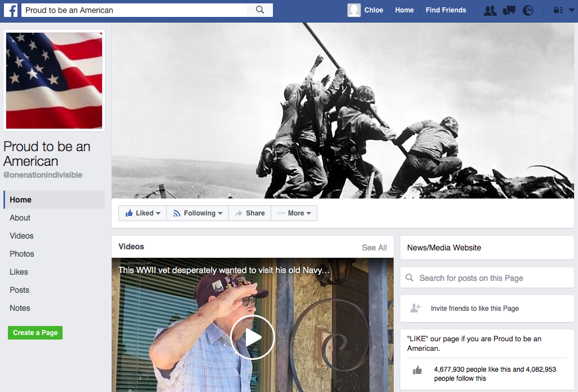Select Home in page sidebar
This screenshot has height=392, width=578.
point(54,200)
